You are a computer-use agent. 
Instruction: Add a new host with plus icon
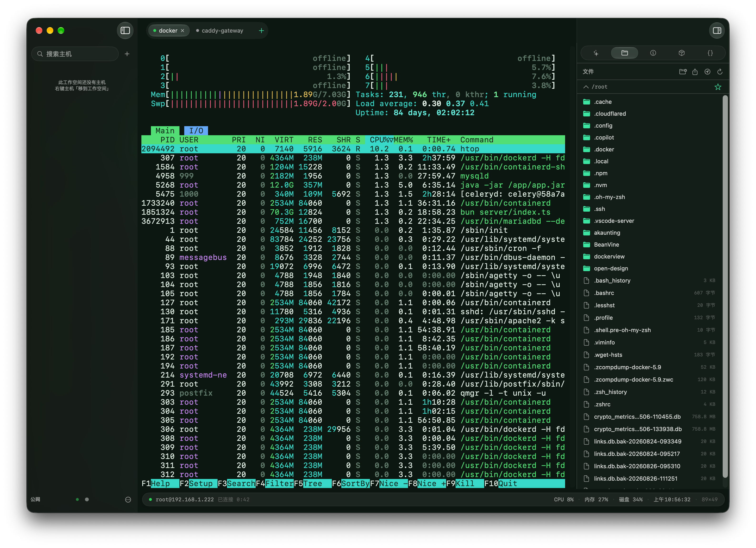[x=127, y=54]
